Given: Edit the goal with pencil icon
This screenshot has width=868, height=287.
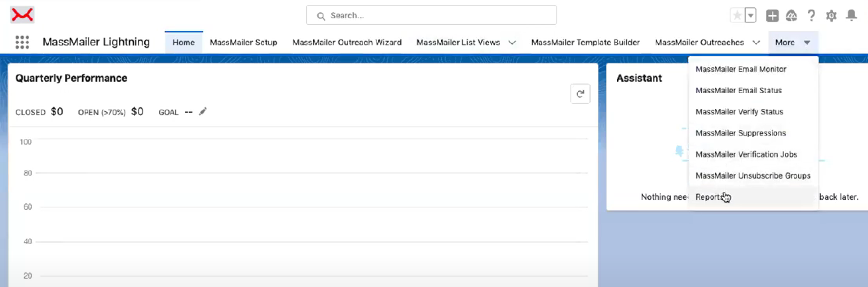Looking at the screenshot, I should click(x=203, y=112).
